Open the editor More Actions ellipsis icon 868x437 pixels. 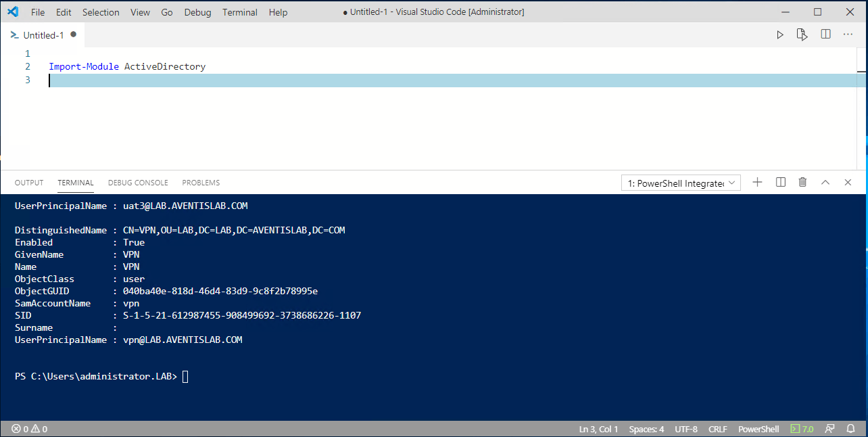(x=848, y=34)
